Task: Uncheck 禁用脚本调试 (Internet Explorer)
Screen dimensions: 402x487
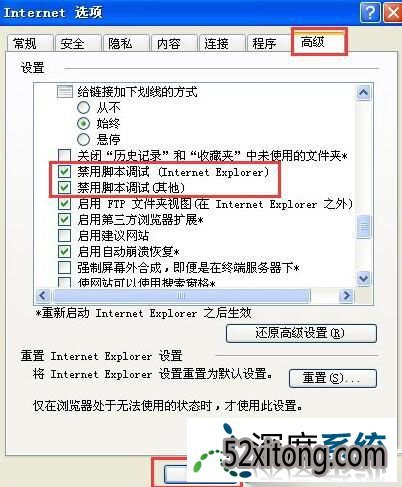Action: [64, 172]
